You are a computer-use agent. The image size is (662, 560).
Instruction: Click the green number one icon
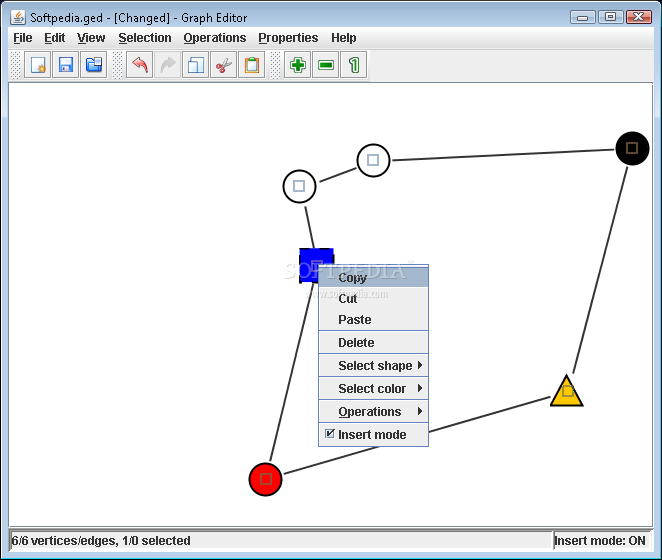tap(354, 65)
